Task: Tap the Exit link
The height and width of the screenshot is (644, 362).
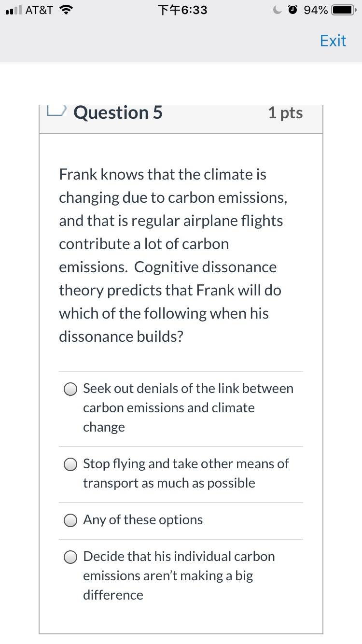Action: click(x=333, y=41)
